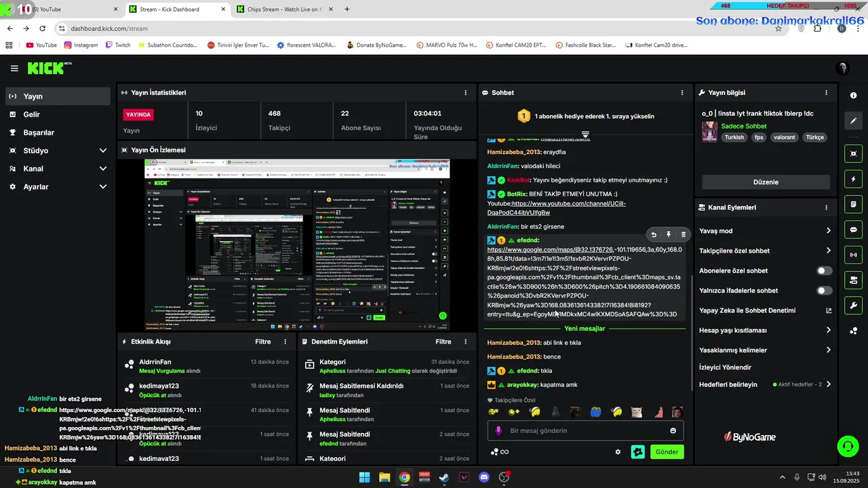Reply to the highlighted efednd message
The width and height of the screenshot is (868, 488).
654,235
